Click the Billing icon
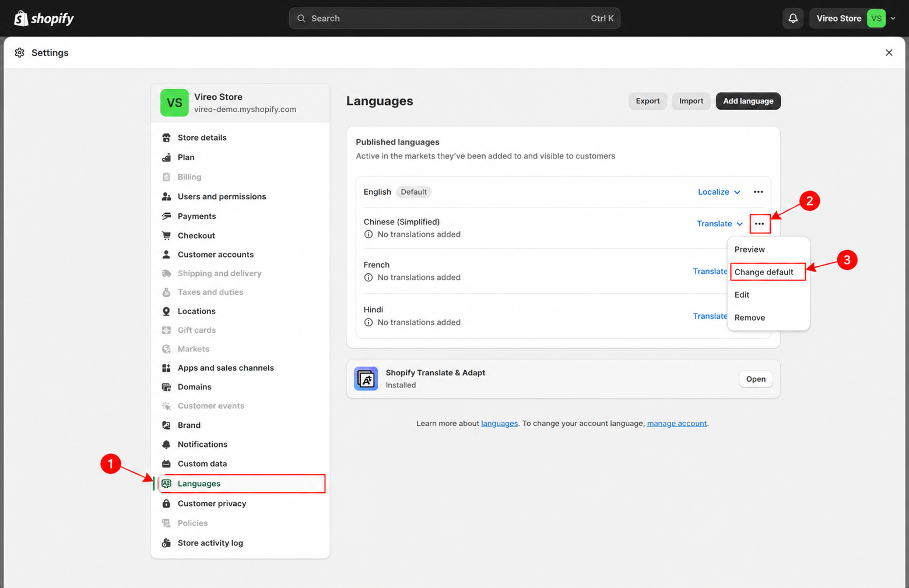 pyautogui.click(x=166, y=177)
